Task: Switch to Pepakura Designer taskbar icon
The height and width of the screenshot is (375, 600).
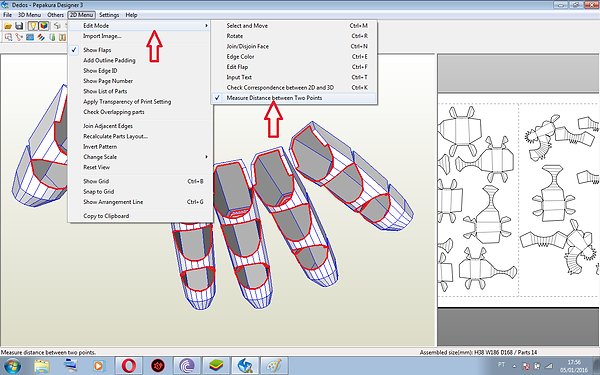Action: (245, 366)
